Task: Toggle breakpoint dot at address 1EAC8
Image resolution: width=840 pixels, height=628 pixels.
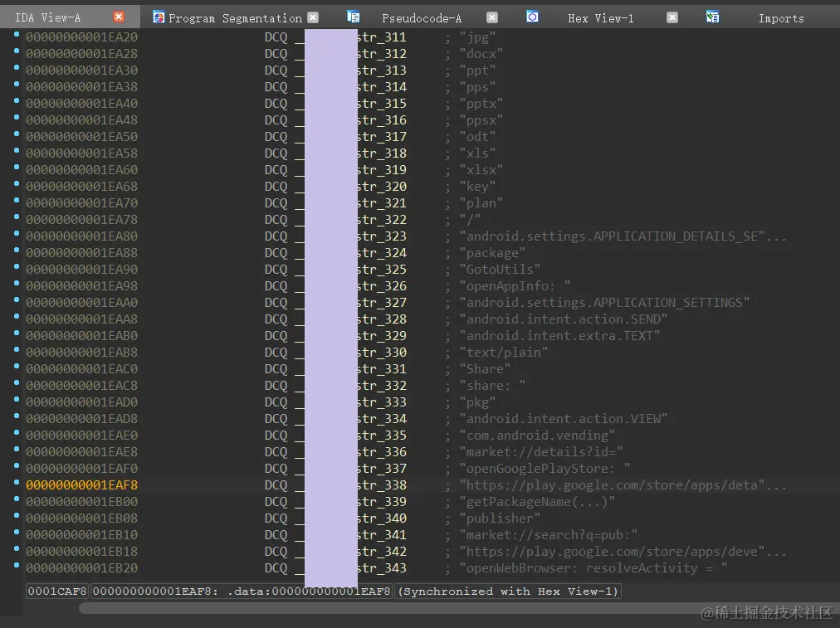Action: 17,382
